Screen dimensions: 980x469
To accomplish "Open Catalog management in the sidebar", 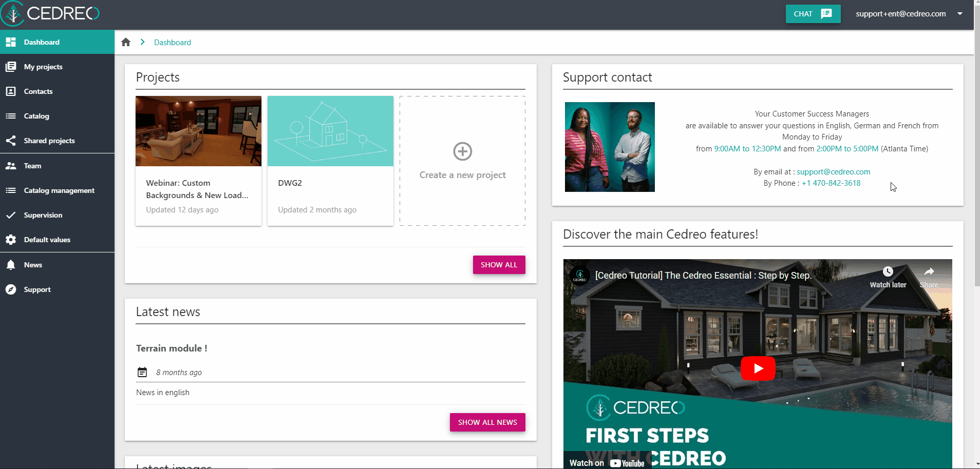I will tap(57, 190).
